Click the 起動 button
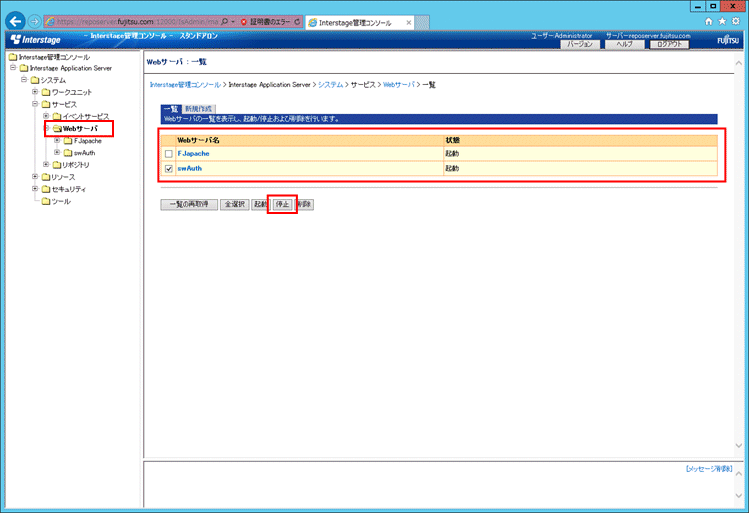 coord(259,204)
